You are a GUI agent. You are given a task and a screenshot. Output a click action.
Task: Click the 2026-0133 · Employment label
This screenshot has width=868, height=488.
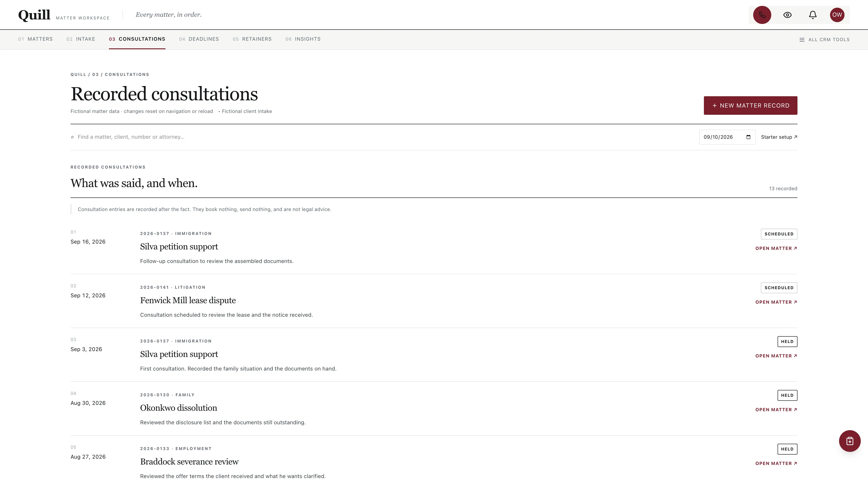(176, 449)
